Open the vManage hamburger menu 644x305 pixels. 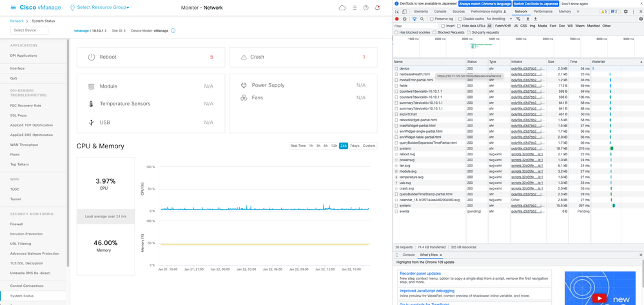(x=13, y=7)
